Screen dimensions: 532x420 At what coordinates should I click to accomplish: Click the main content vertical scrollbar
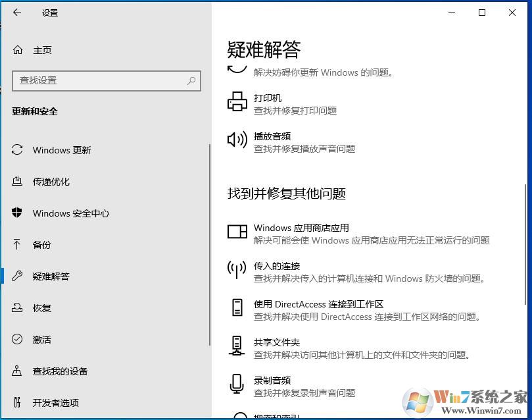point(525,244)
